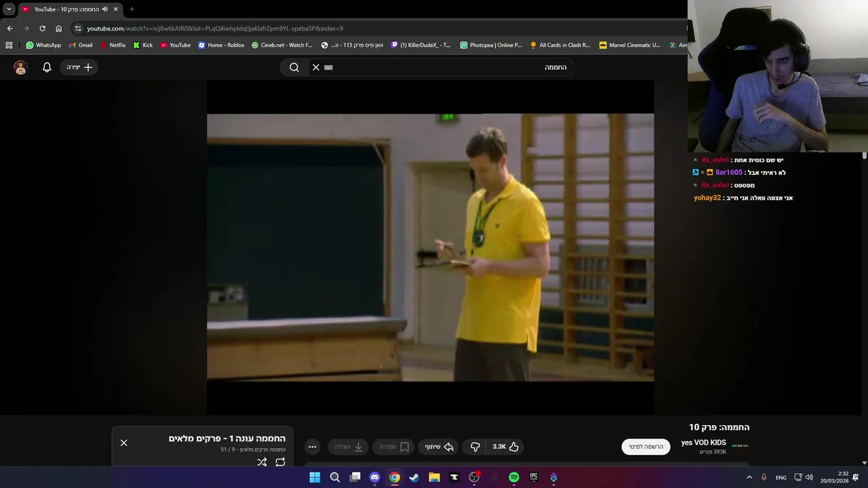Screen dimensions: 868x488
Task: Click the save (שמירה) button
Action: click(393, 447)
